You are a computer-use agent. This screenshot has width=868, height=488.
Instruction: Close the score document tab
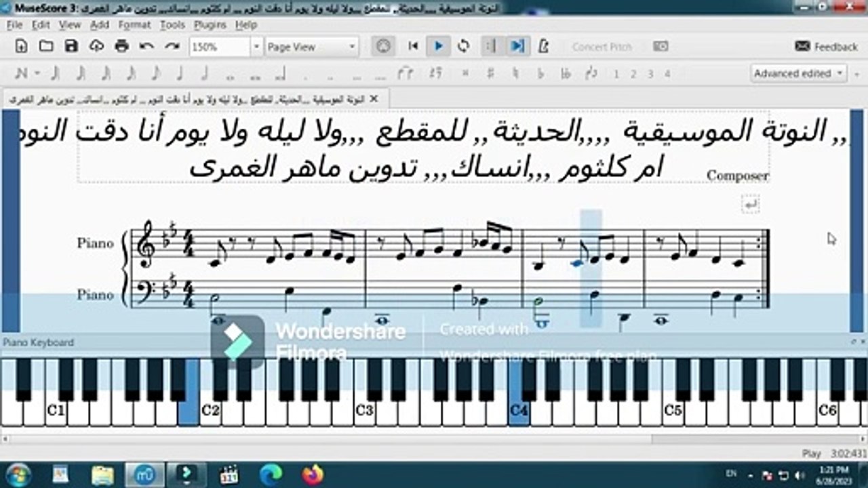tap(374, 99)
